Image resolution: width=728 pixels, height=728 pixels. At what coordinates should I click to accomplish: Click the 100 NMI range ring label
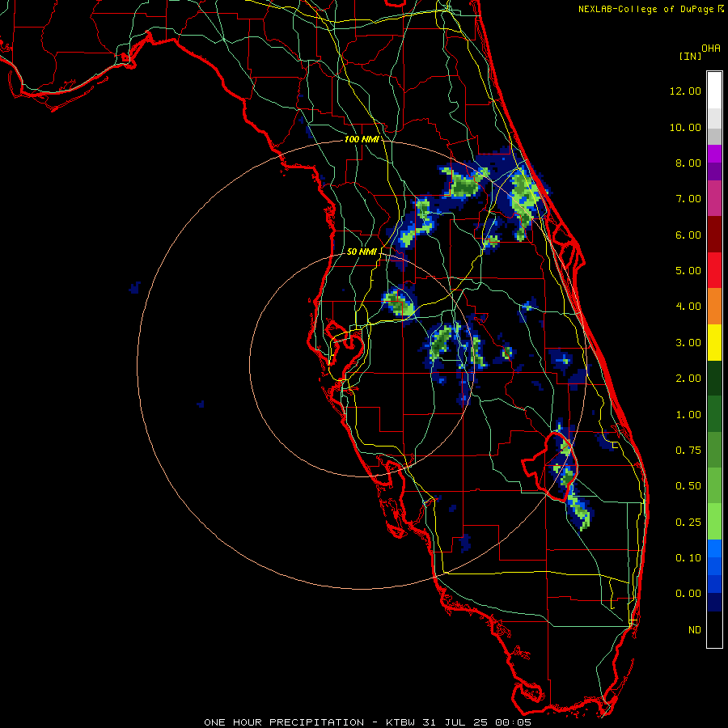(x=362, y=139)
